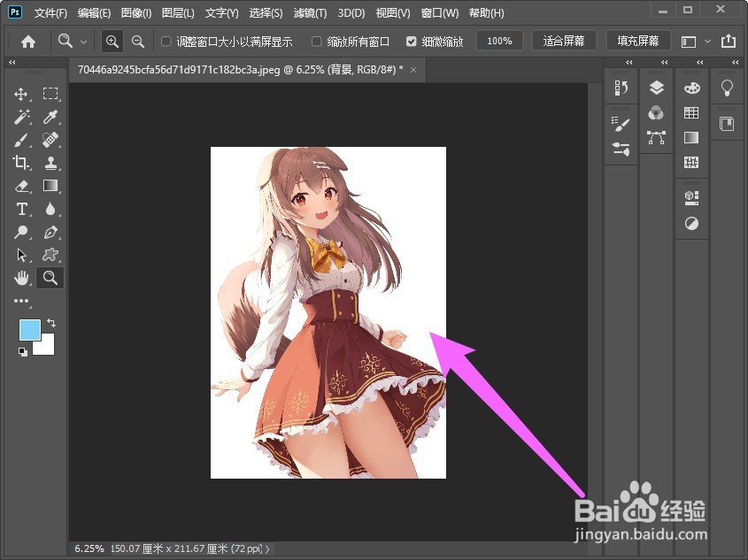Open the Channels panel icon
The height and width of the screenshot is (560, 748).
point(657,113)
